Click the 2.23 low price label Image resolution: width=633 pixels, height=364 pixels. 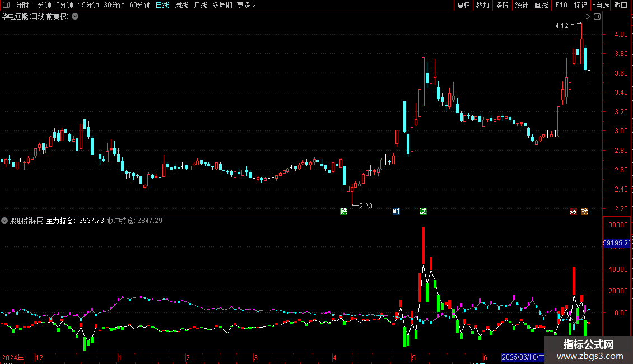(366, 206)
